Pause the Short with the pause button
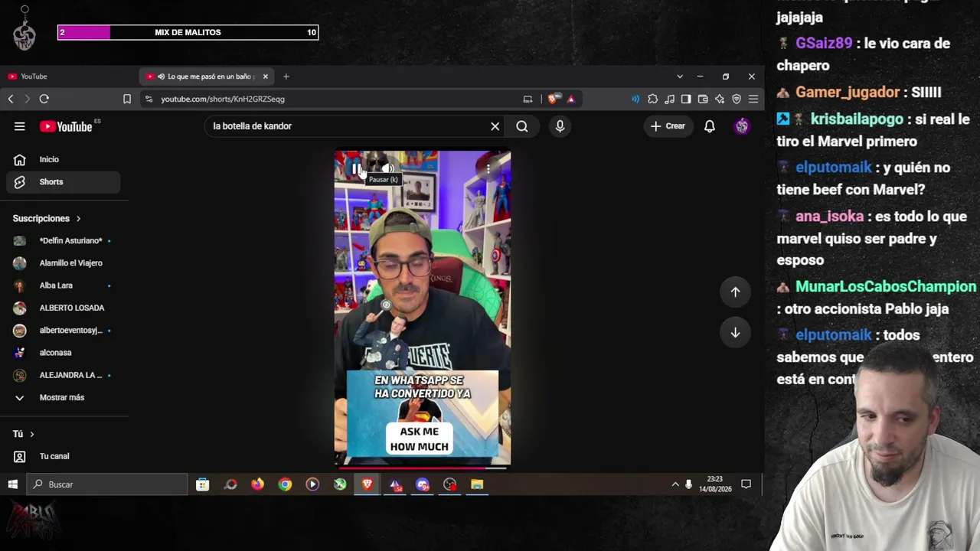980x551 pixels. click(357, 169)
